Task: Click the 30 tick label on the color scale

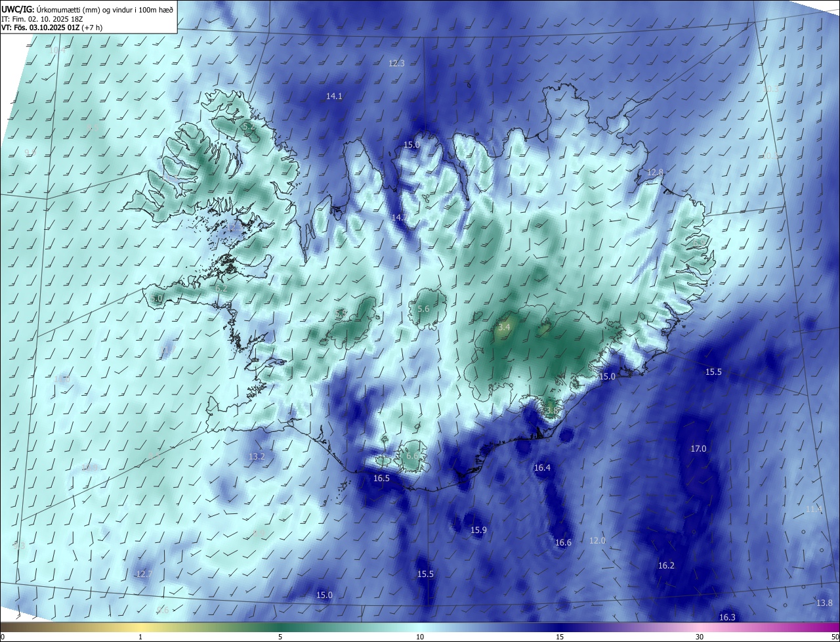Action: 700,637
